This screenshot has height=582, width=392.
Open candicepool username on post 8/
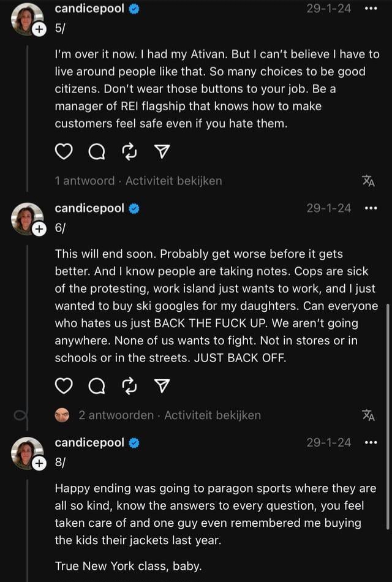(x=89, y=442)
